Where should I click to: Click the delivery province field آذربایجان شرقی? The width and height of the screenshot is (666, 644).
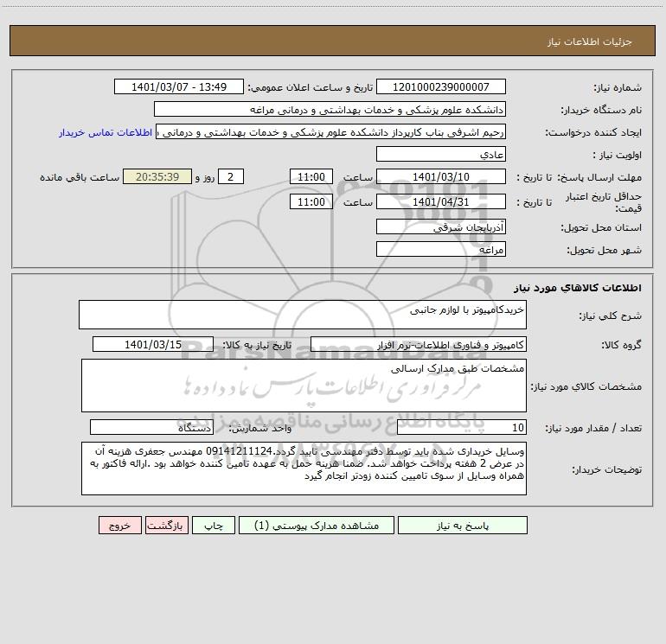click(x=441, y=227)
